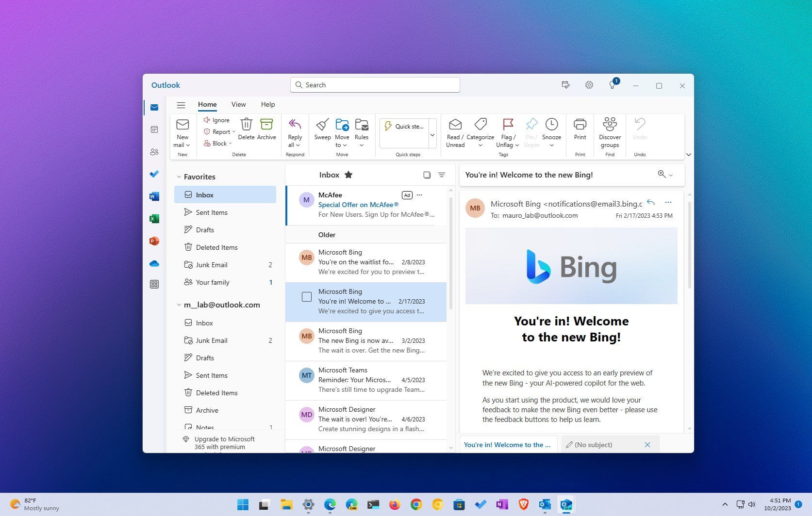Viewport: 812px width, 516px height.
Task: Check the checkbox on the selected Bing email
Action: coord(306,296)
